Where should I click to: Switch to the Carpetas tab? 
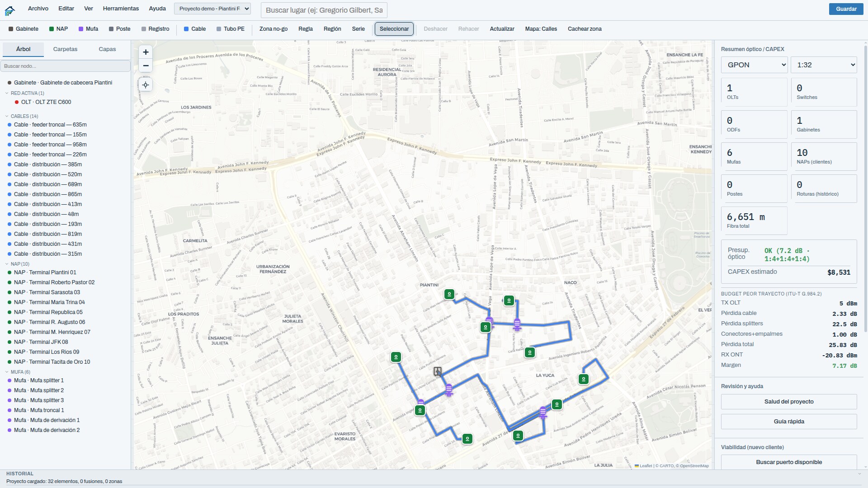[x=65, y=49]
